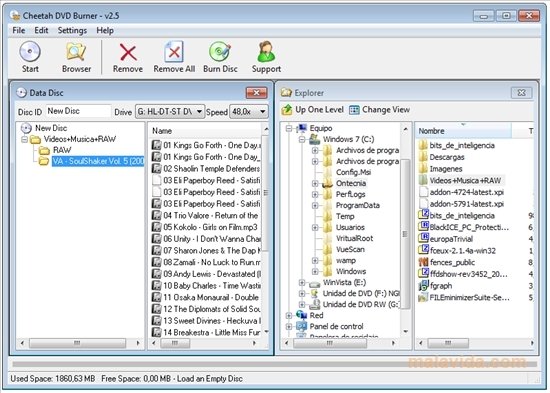Sort by the Name column header
Viewport: 550px width, 393px height.
point(205,131)
